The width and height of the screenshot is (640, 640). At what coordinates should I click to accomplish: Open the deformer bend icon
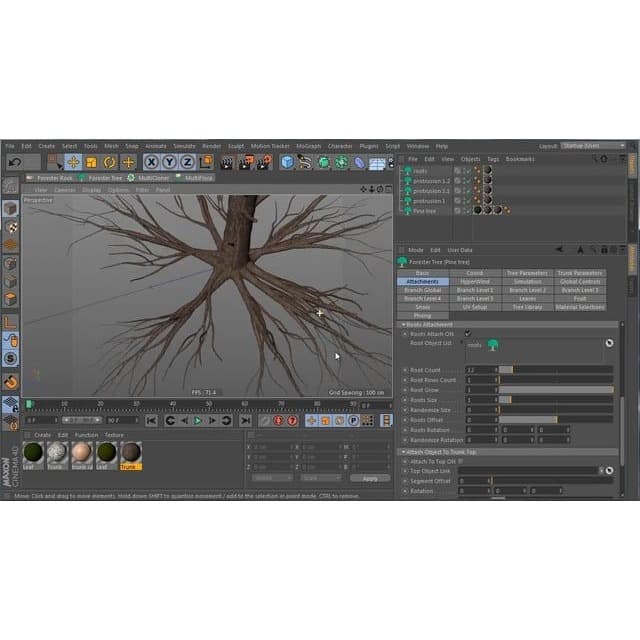(359, 162)
